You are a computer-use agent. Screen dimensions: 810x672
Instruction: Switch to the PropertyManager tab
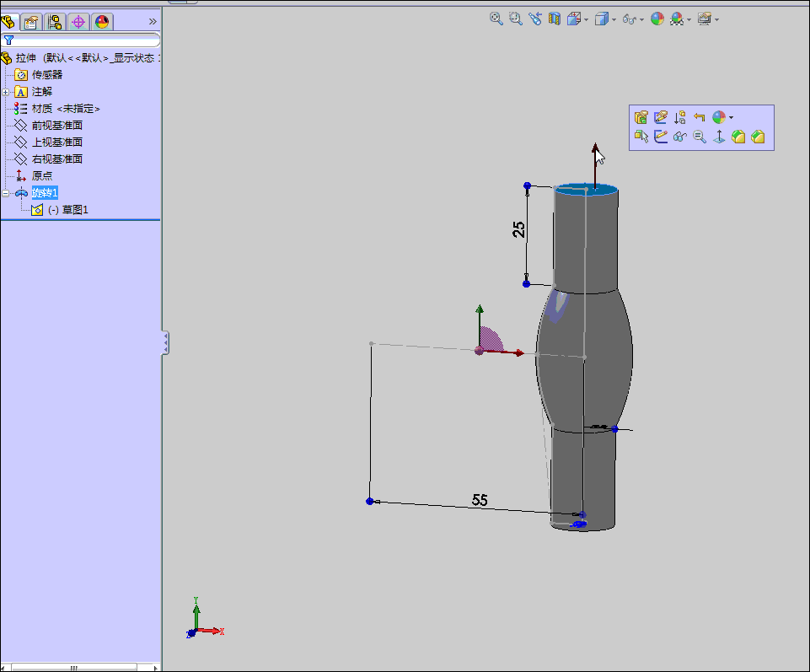coord(32,23)
